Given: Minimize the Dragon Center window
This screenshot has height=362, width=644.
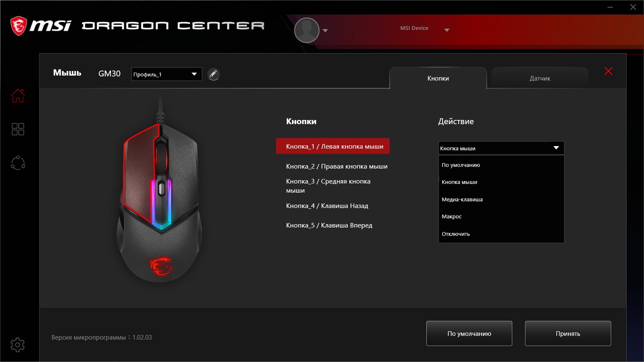Looking at the screenshot, I should coord(610,7).
